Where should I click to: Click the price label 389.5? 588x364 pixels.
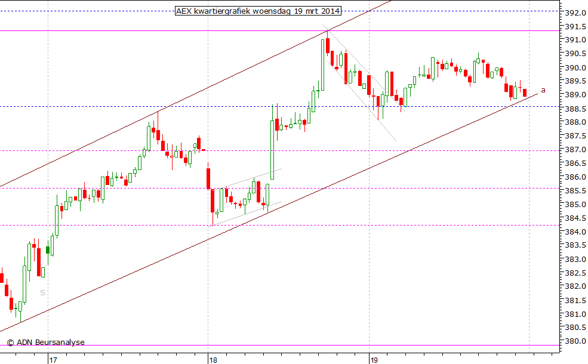click(x=575, y=81)
